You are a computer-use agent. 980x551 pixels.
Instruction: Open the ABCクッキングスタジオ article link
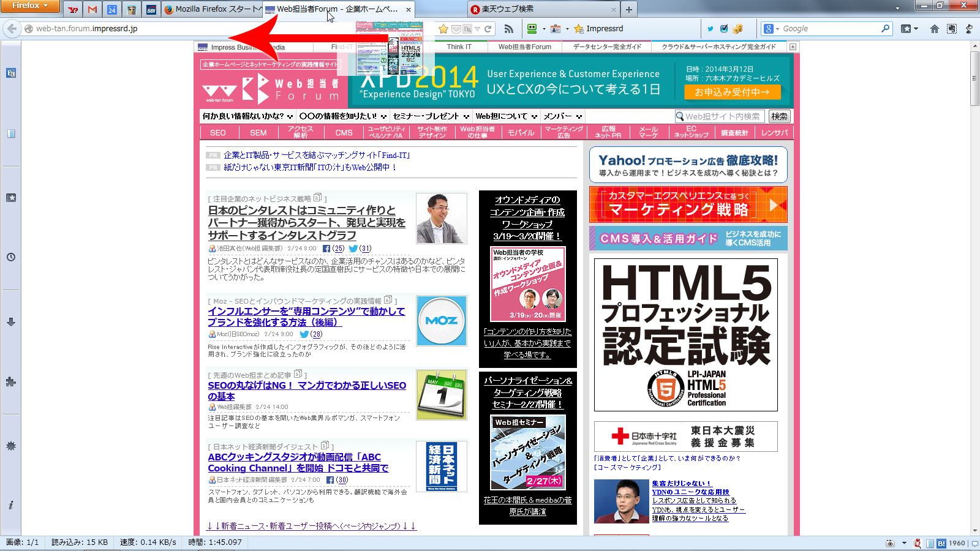pos(298,462)
